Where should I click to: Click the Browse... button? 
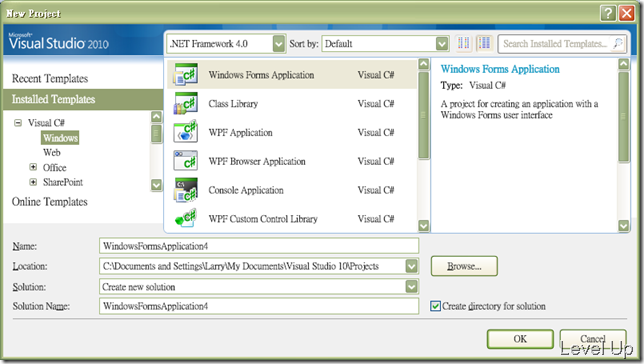click(x=464, y=266)
